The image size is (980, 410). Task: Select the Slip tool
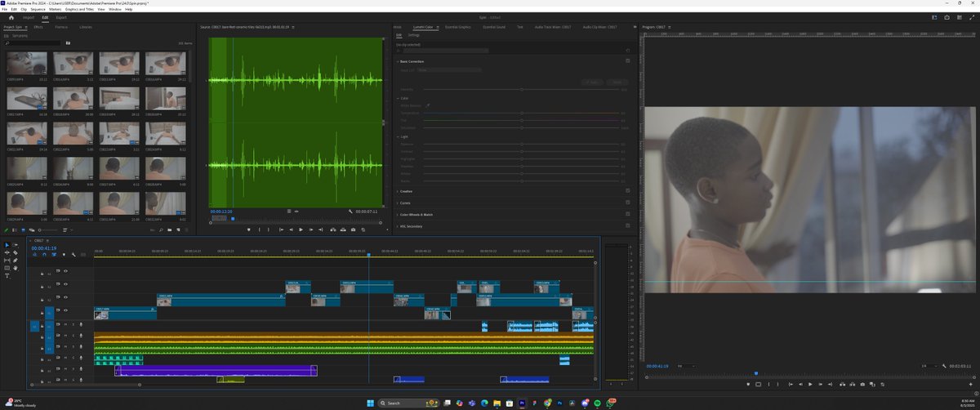(x=7, y=261)
